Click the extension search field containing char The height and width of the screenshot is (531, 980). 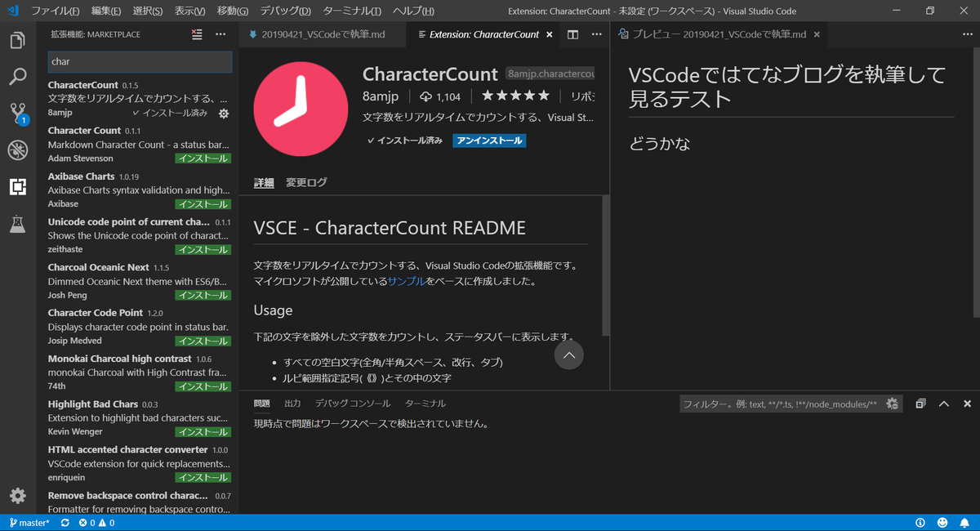(139, 62)
